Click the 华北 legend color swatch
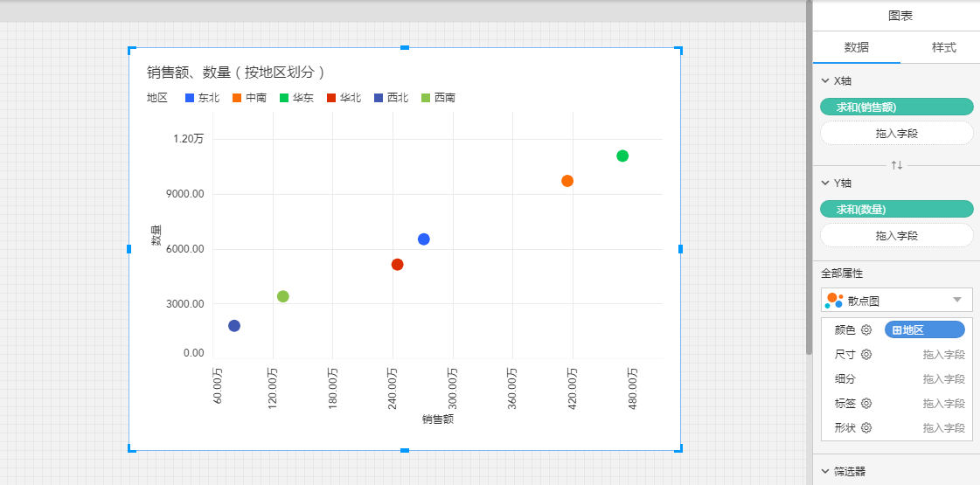Viewport: 980px width, 485px height. pyautogui.click(x=331, y=98)
